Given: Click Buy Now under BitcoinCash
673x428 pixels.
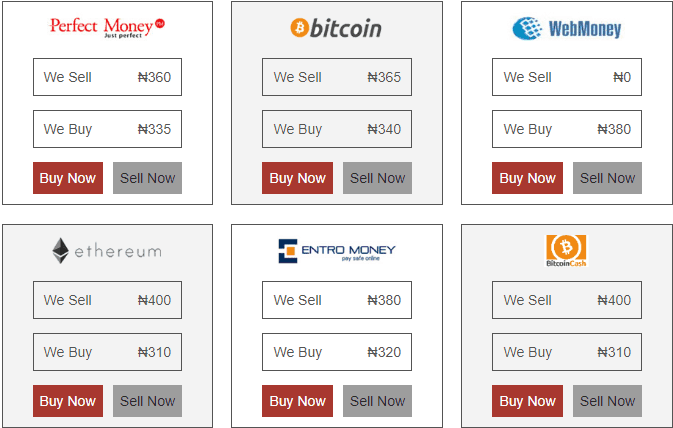Looking at the screenshot, I should (527, 401).
